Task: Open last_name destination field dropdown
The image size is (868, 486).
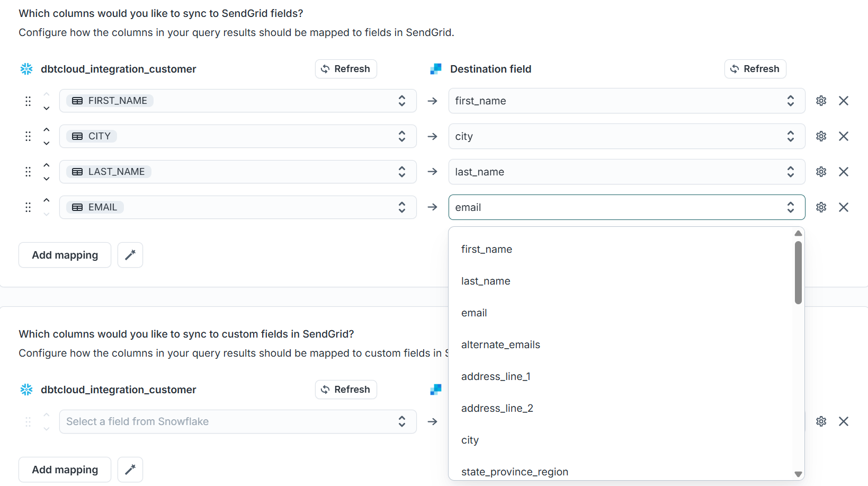Action: (x=627, y=172)
